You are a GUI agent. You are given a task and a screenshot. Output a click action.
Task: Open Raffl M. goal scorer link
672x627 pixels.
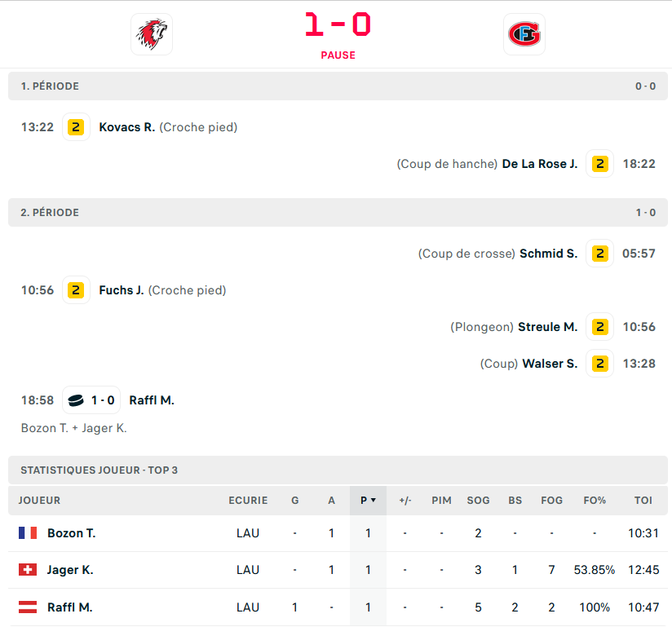[152, 400]
